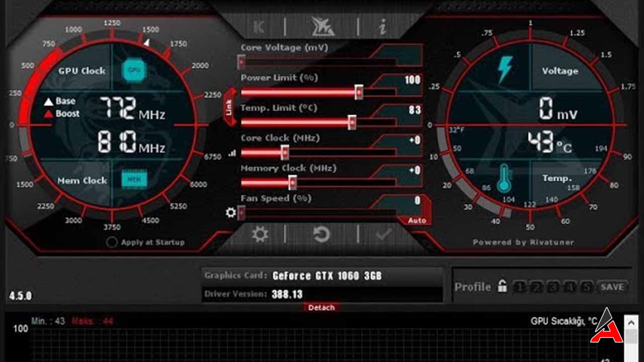Click the graphics card name GeForce GTX 1060 3GB

tap(327, 276)
